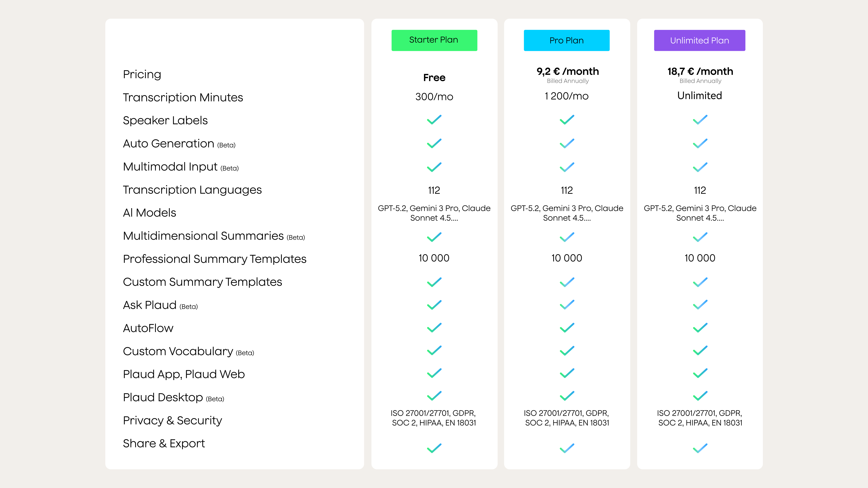Screen dimensions: 868x488
Task: Choose the purple Unlimited Plan button
Action: tap(700, 40)
